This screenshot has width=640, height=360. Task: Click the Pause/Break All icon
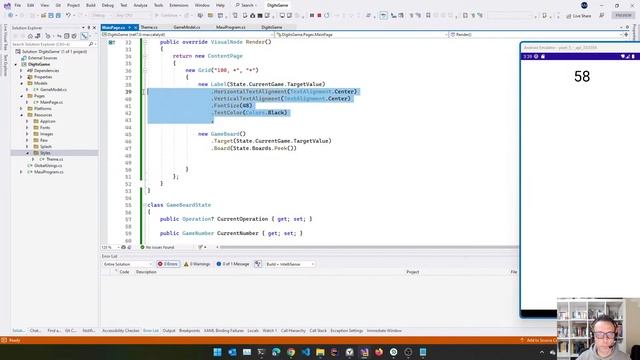(x=312, y=16)
